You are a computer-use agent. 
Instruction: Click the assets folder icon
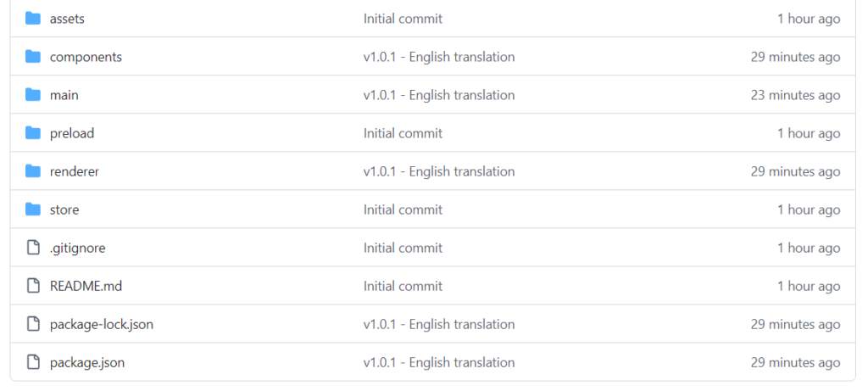[x=33, y=19]
